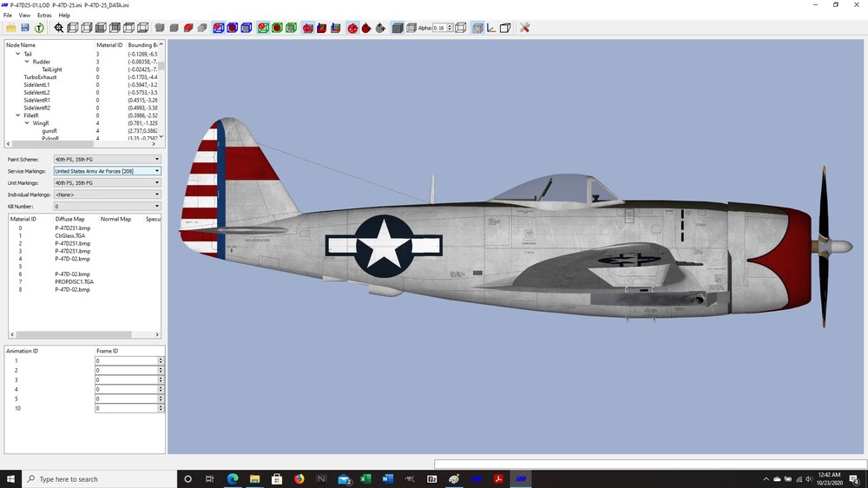
Task: Toggle the blue-framed red wireframe cube button
Action: pyautogui.click(x=219, y=28)
